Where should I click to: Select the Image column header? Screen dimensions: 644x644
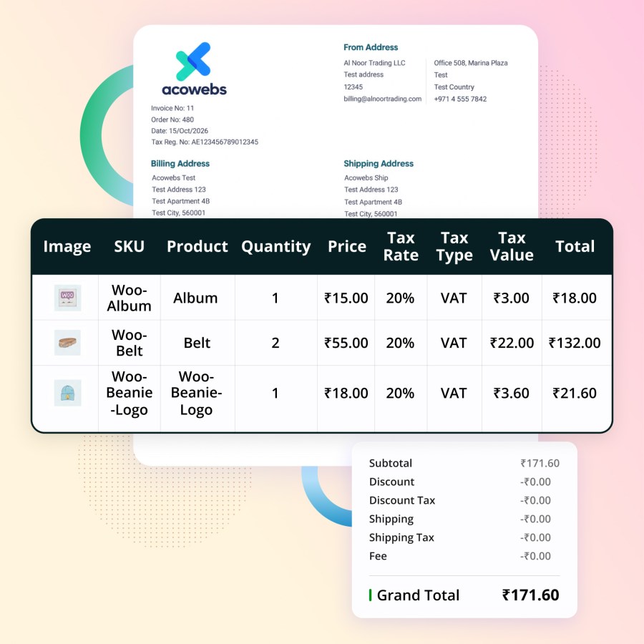tap(67, 246)
